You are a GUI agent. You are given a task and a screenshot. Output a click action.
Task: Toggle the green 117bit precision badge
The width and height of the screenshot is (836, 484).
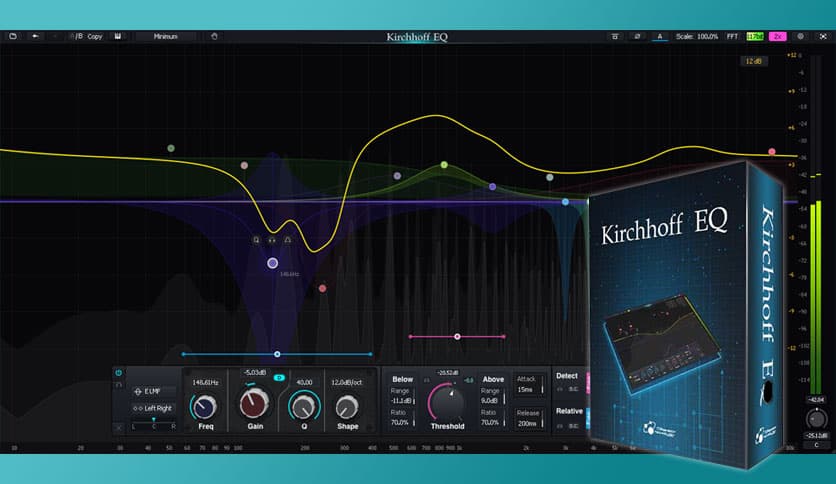[x=755, y=36]
